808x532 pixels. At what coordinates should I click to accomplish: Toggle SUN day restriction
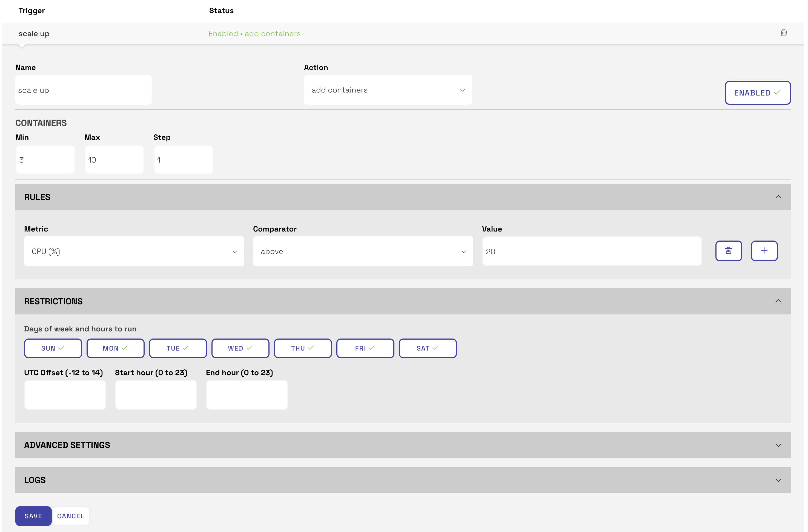[x=53, y=348]
